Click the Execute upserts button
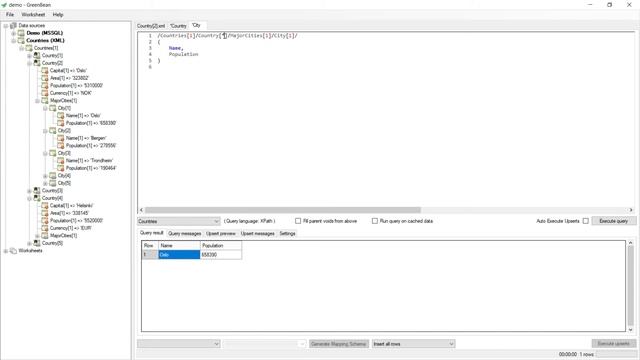640x360 pixels. pos(613,344)
